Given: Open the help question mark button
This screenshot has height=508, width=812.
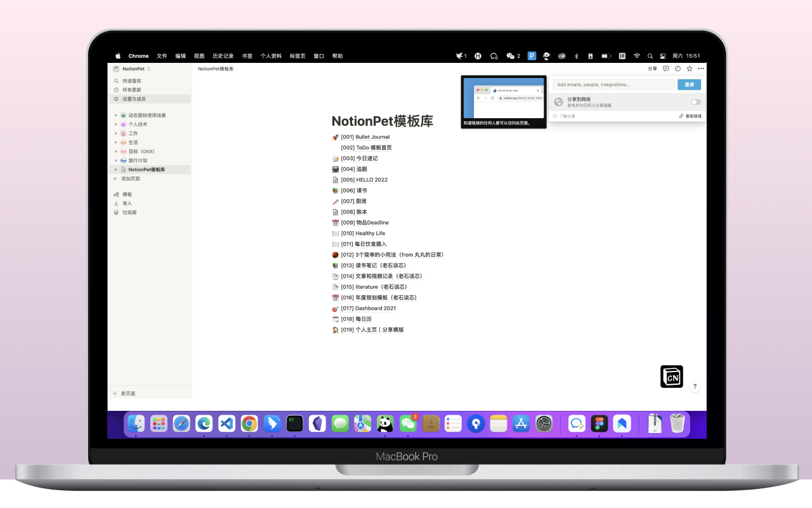Looking at the screenshot, I should (x=695, y=386).
